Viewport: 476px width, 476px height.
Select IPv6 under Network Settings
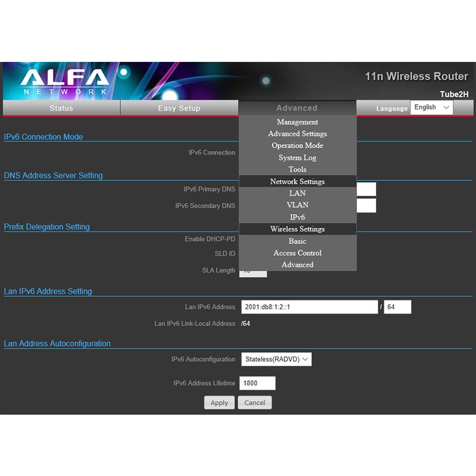pyautogui.click(x=297, y=217)
